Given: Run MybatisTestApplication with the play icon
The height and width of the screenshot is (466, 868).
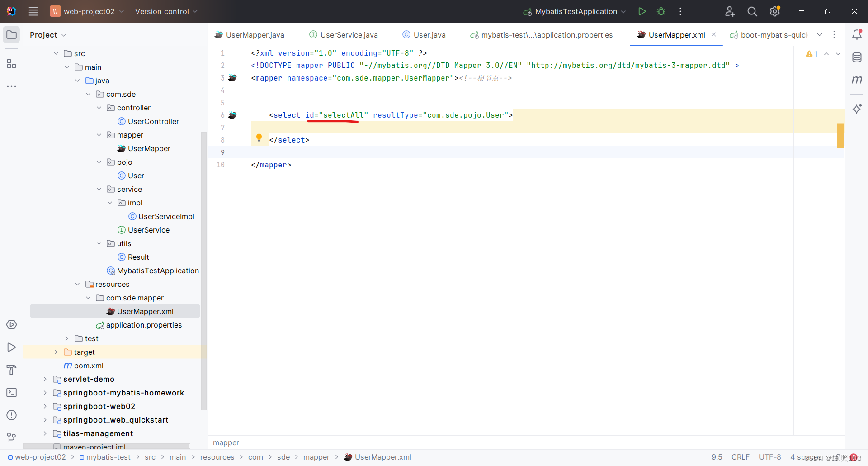Looking at the screenshot, I should (x=642, y=11).
